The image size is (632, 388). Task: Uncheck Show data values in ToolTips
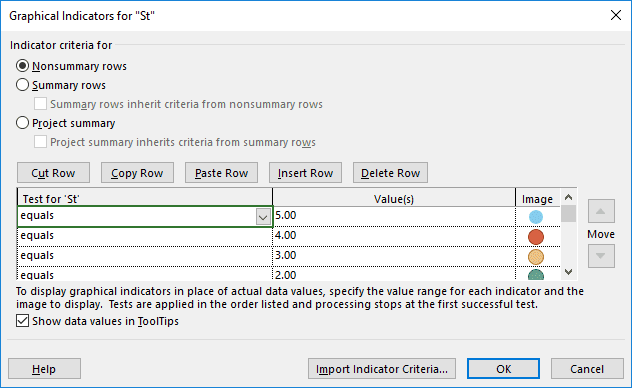click(22, 321)
